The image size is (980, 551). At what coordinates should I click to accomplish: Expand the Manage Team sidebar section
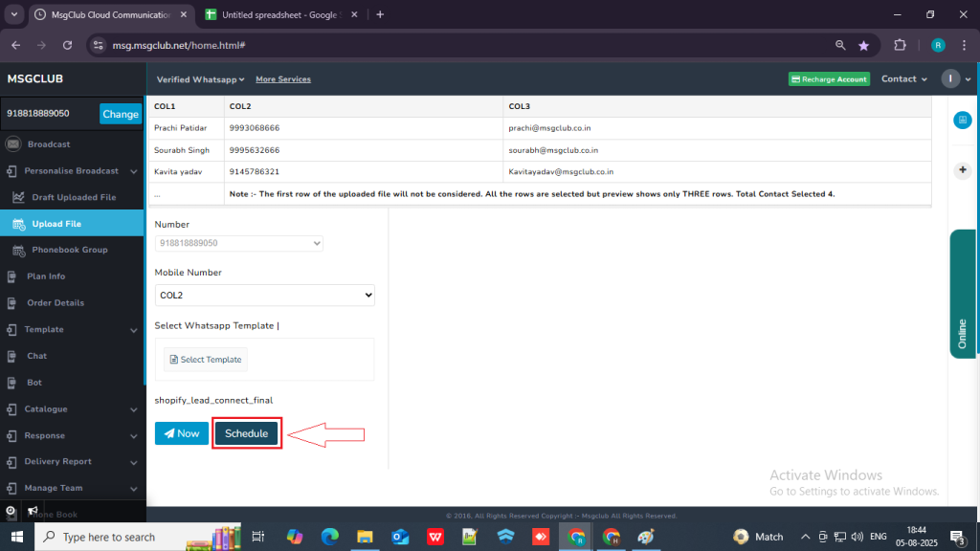(x=73, y=488)
